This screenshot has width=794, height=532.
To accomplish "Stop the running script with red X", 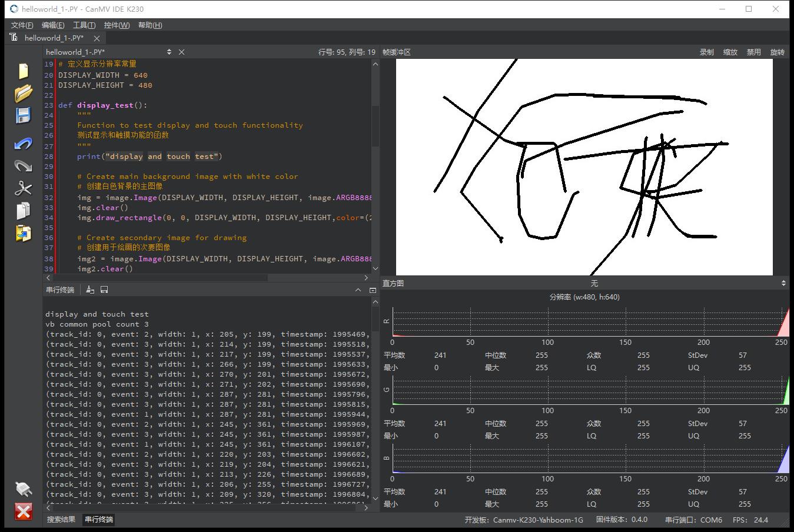I will click(24, 511).
